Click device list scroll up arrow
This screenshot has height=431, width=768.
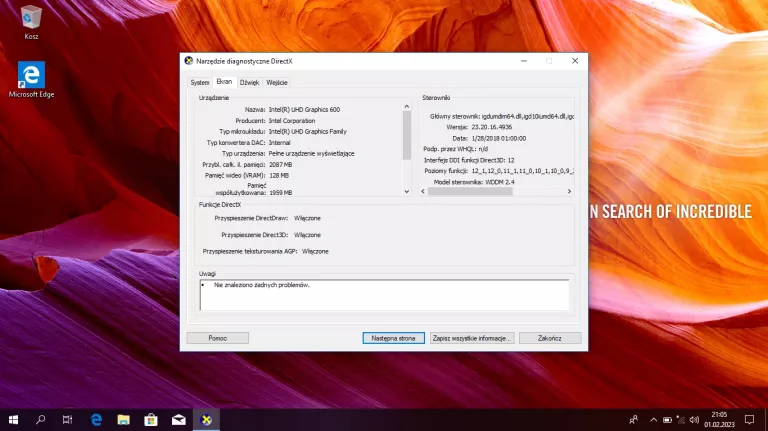click(x=407, y=106)
